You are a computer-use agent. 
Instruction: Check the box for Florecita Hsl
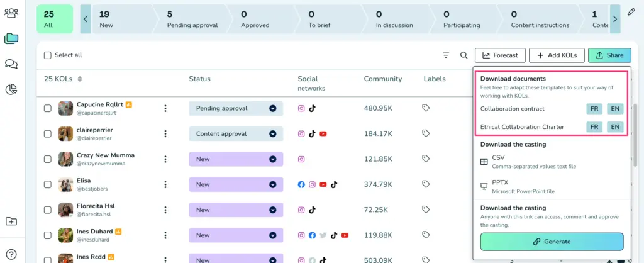click(48, 210)
